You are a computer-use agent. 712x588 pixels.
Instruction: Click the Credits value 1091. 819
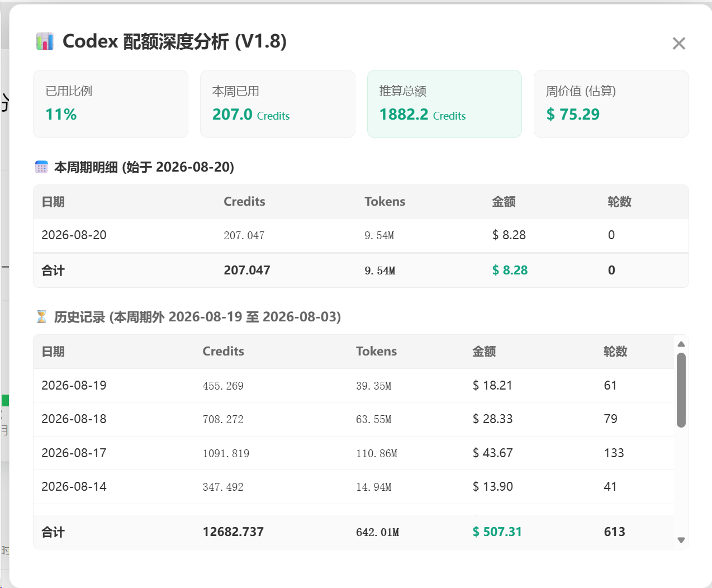(x=226, y=454)
